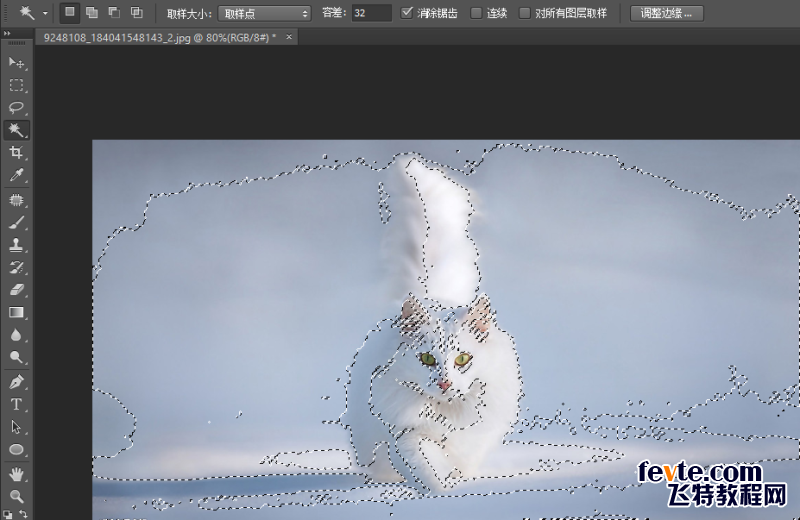Close the 9248108_184041548143_2.jpg document tab
Viewport: 800px width, 520px height.
[x=289, y=37]
